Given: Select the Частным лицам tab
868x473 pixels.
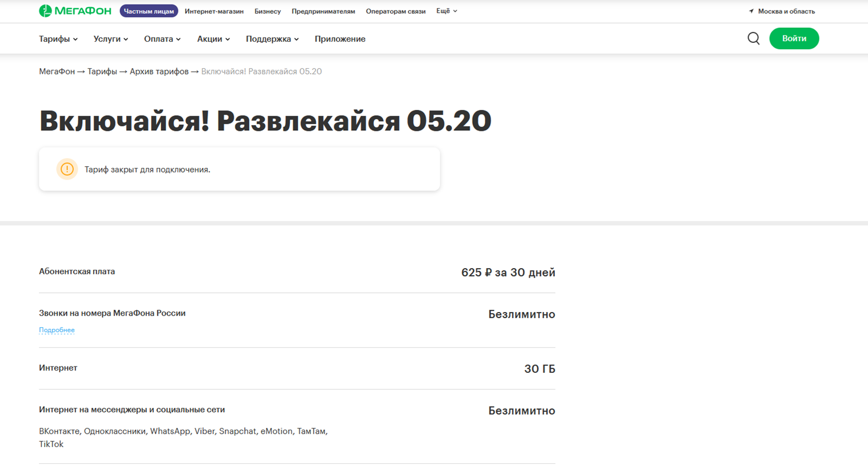Looking at the screenshot, I should point(149,11).
